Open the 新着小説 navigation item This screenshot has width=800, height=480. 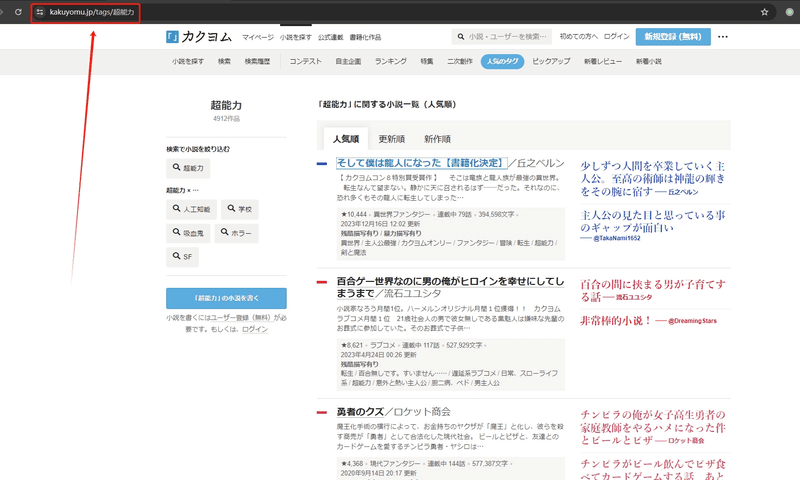[x=648, y=61]
